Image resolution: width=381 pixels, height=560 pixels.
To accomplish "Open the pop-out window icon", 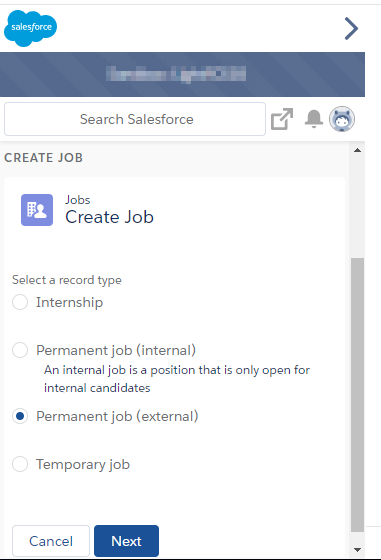I will (x=282, y=119).
